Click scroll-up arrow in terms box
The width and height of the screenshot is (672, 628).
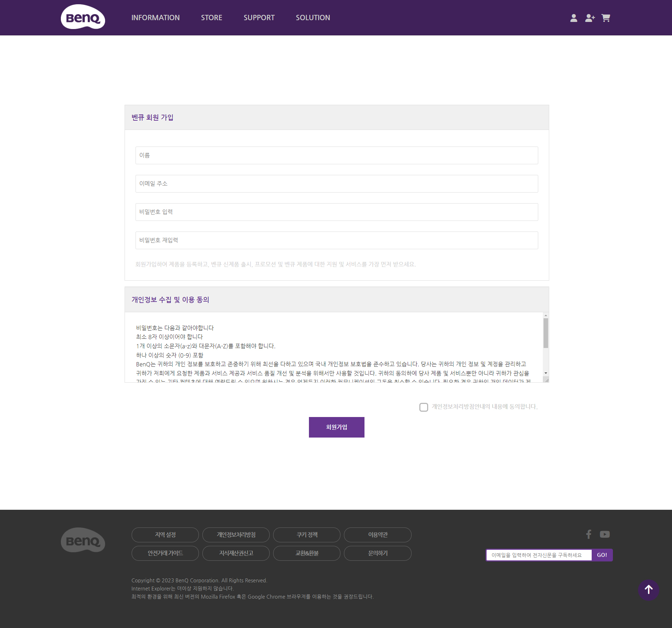(546, 315)
